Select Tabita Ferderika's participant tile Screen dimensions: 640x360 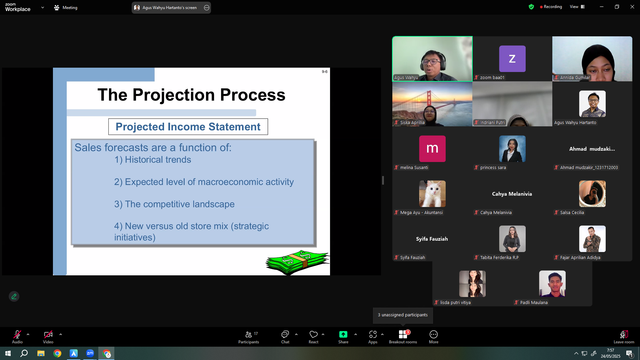pyautogui.click(x=512, y=239)
